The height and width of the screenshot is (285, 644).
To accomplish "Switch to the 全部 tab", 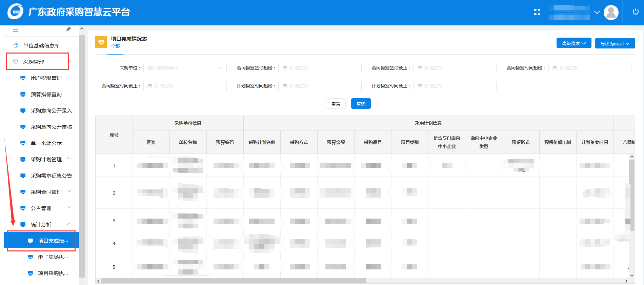I will pos(115,46).
